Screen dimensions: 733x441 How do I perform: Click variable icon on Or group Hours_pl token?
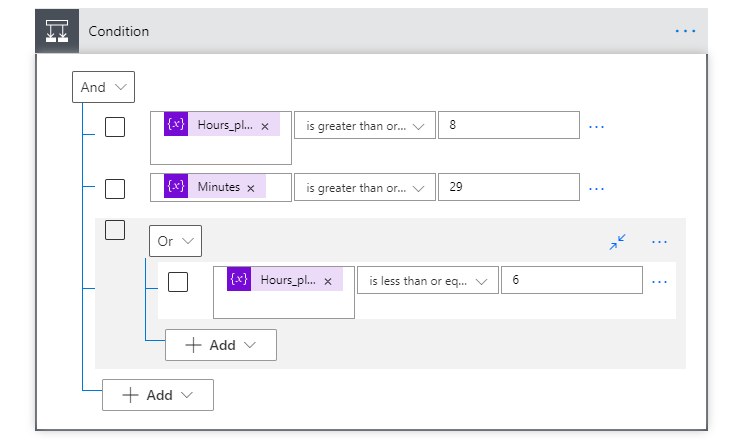239,279
